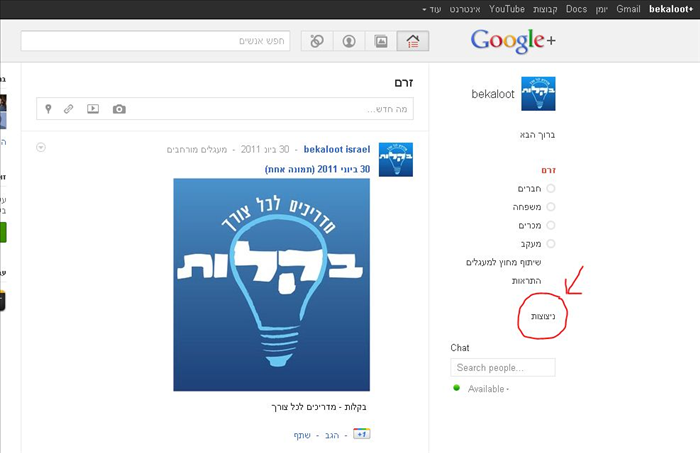Click the +1 button on post
The image size is (700, 453).
pos(362,434)
